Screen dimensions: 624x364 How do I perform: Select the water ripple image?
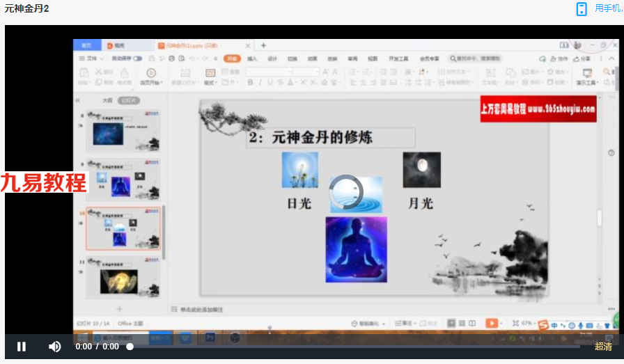point(356,195)
